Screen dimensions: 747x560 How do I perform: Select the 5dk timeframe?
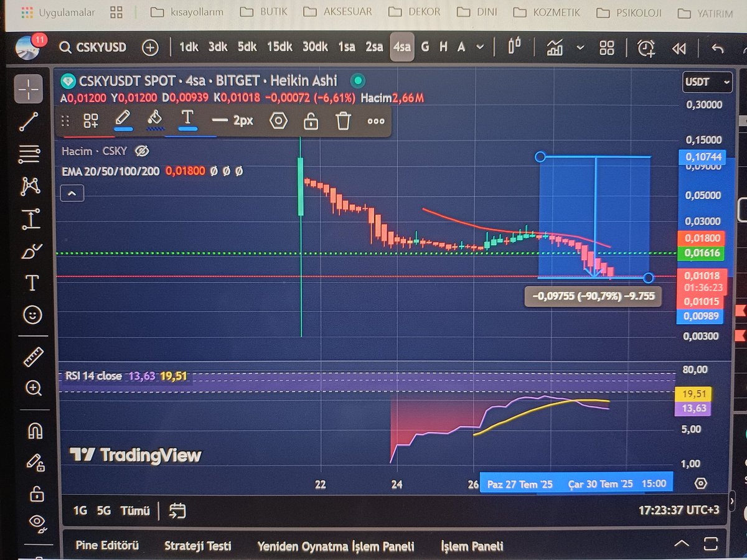pos(247,47)
